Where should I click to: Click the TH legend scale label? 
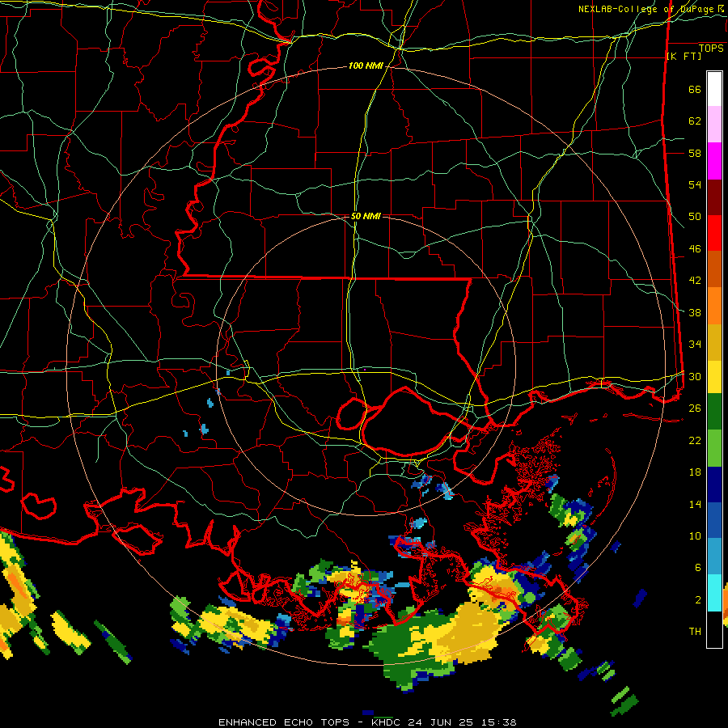[x=695, y=632]
